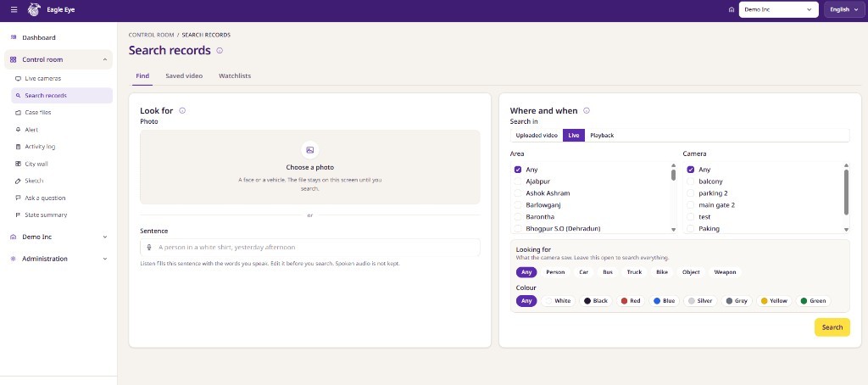Click the Sketch pencil icon

[x=19, y=181]
